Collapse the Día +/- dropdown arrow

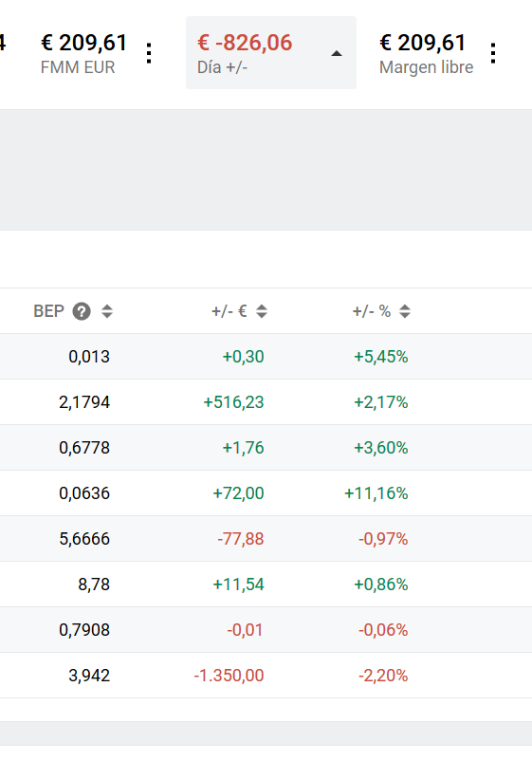(x=337, y=53)
